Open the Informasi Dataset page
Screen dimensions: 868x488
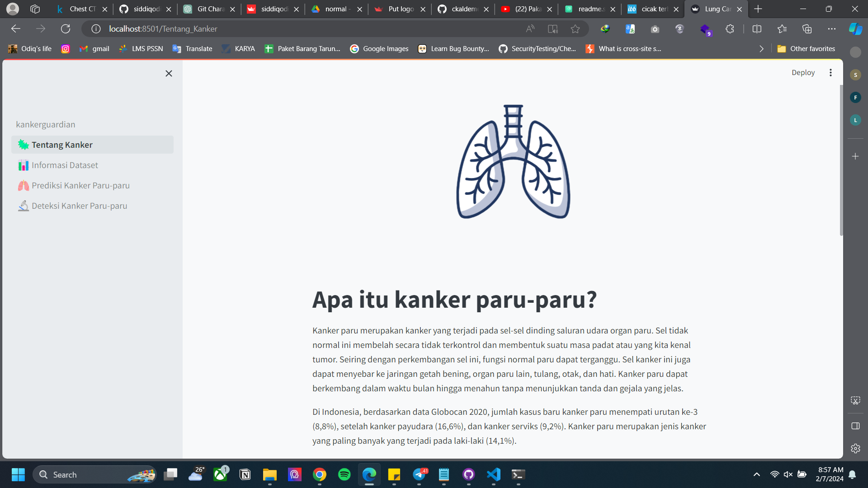(65, 165)
